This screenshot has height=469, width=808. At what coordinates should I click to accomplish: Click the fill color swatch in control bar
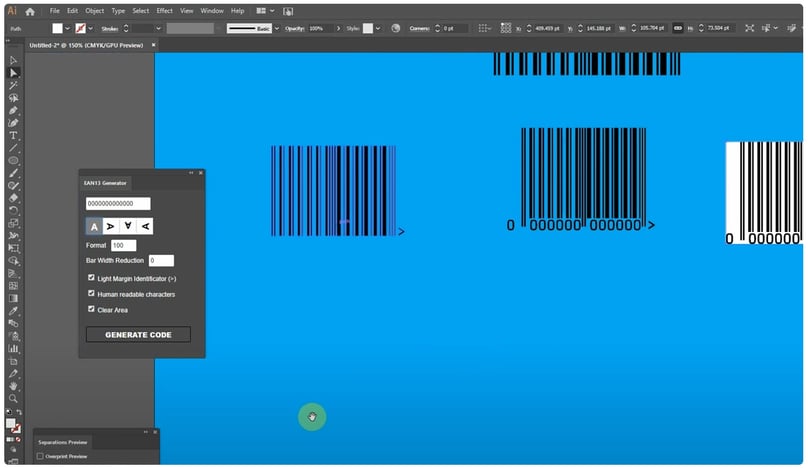coord(58,28)
